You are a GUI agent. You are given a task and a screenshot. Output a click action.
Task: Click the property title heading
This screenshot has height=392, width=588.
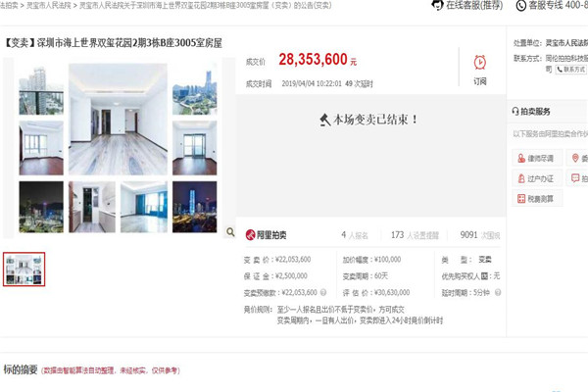coord(113,43)
